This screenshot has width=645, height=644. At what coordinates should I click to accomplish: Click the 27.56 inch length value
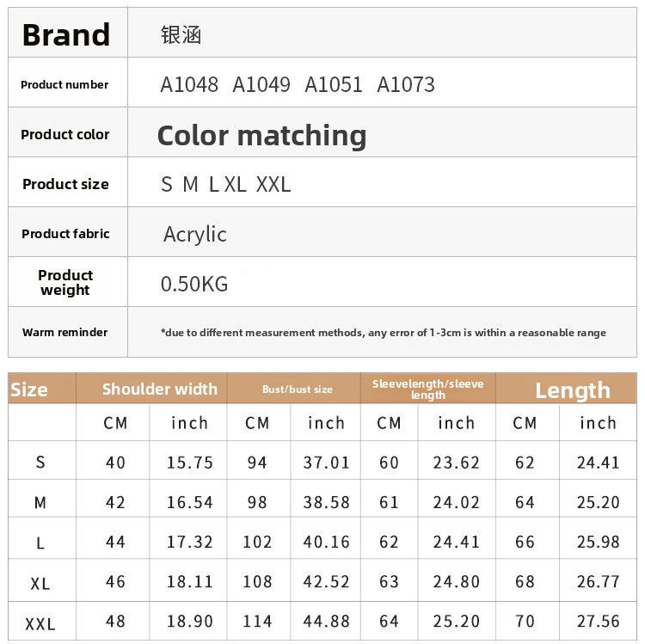pyautogui.click(x=599, y=622)
